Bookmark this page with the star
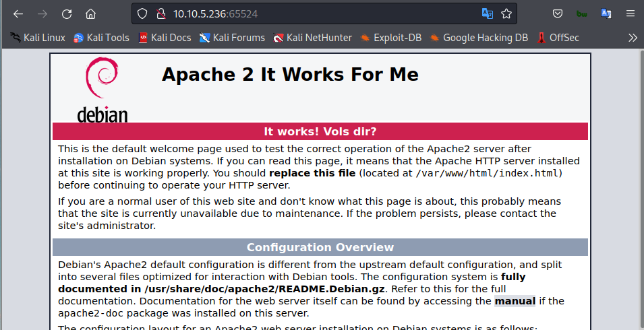Screen dimensions: 644x330 [506, 13]
